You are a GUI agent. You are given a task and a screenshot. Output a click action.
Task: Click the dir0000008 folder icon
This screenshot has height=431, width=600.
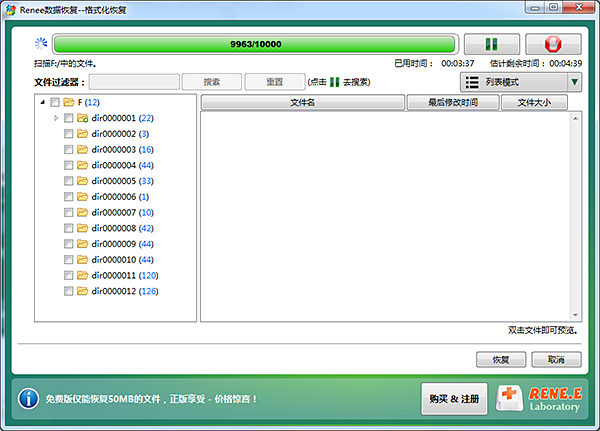coord(82,228)
